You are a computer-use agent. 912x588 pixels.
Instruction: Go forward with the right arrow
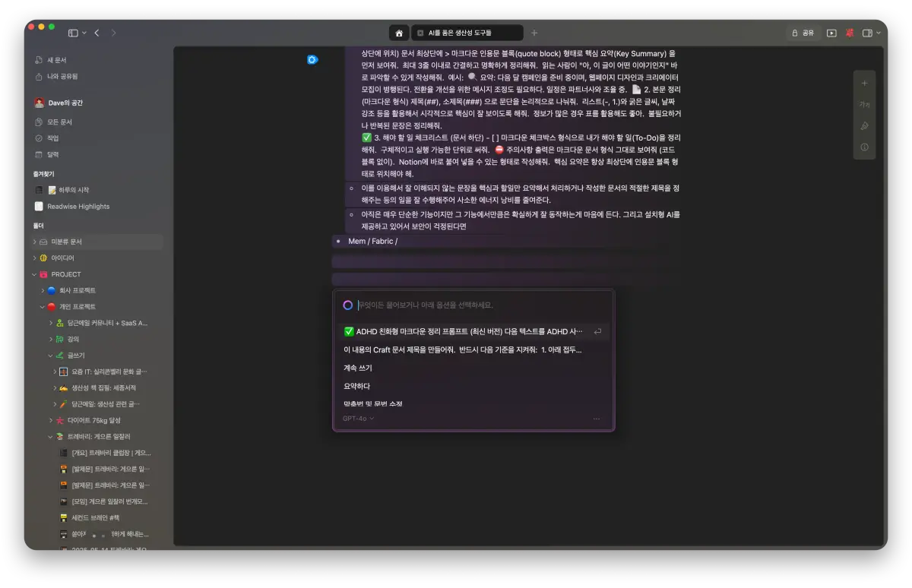[114, 33]
